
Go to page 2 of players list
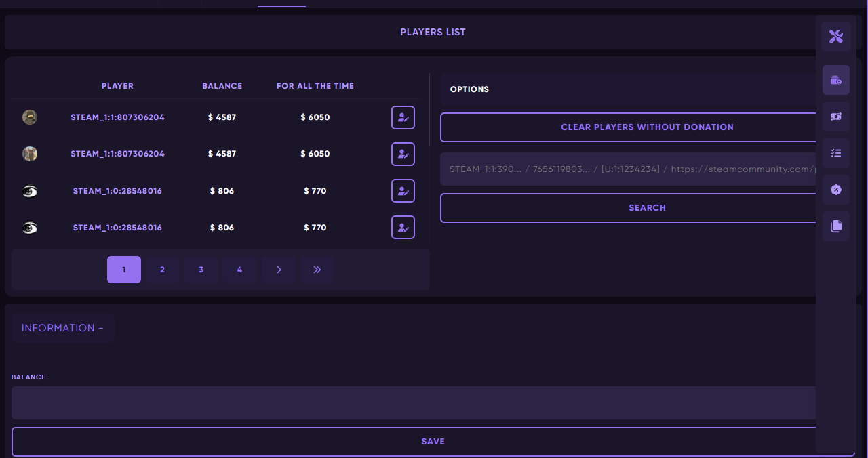(162, 270)
